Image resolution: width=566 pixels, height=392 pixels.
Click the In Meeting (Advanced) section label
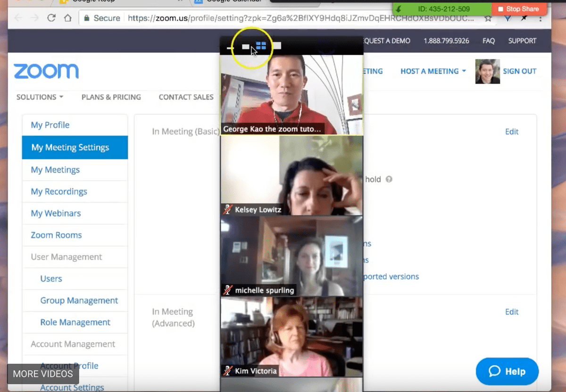(173, 317)
